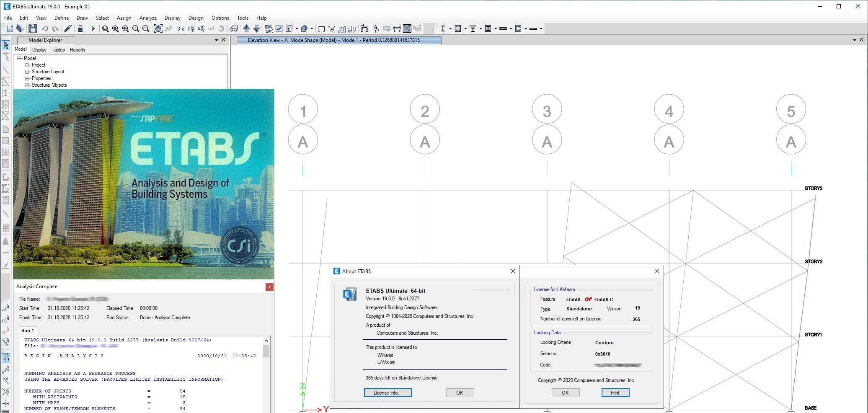The width and height of the screenshot is (868, 413).
Task: Expand the Structural Objects node
Action: [x=27, y=85]
